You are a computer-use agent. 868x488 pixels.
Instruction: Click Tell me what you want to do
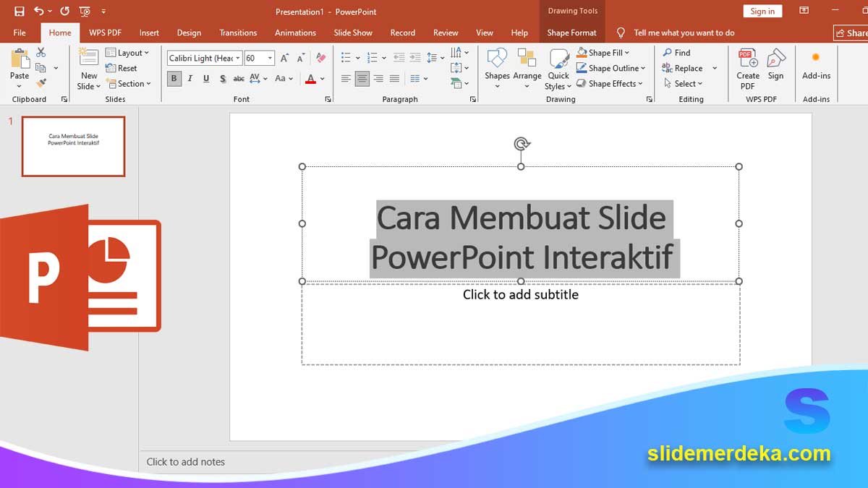[x=684, y=33]
